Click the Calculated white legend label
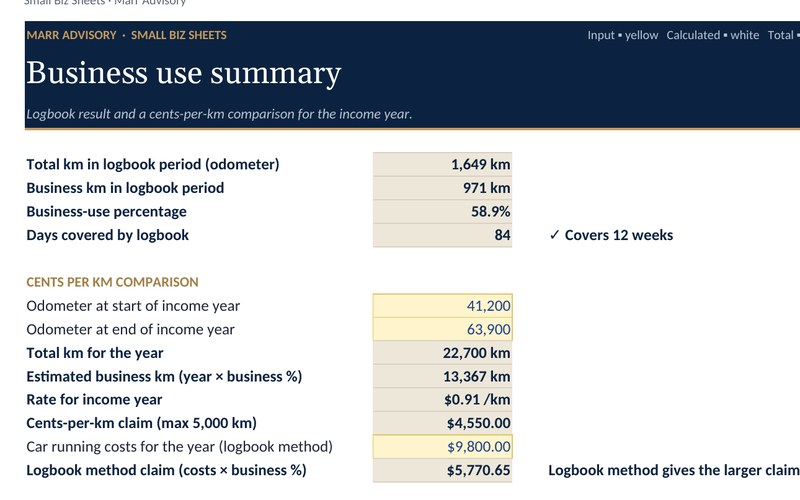Image resolution: width=800 pixels, height=500 pixels. (713, 35)
